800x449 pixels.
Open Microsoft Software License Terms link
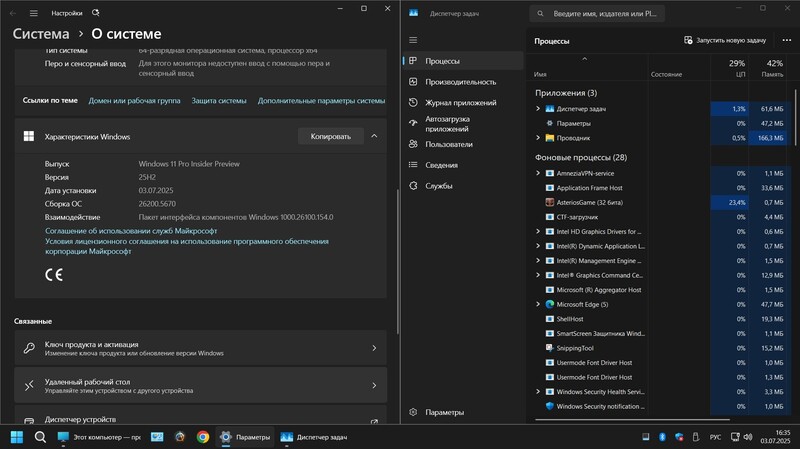(x=187, y=246)
